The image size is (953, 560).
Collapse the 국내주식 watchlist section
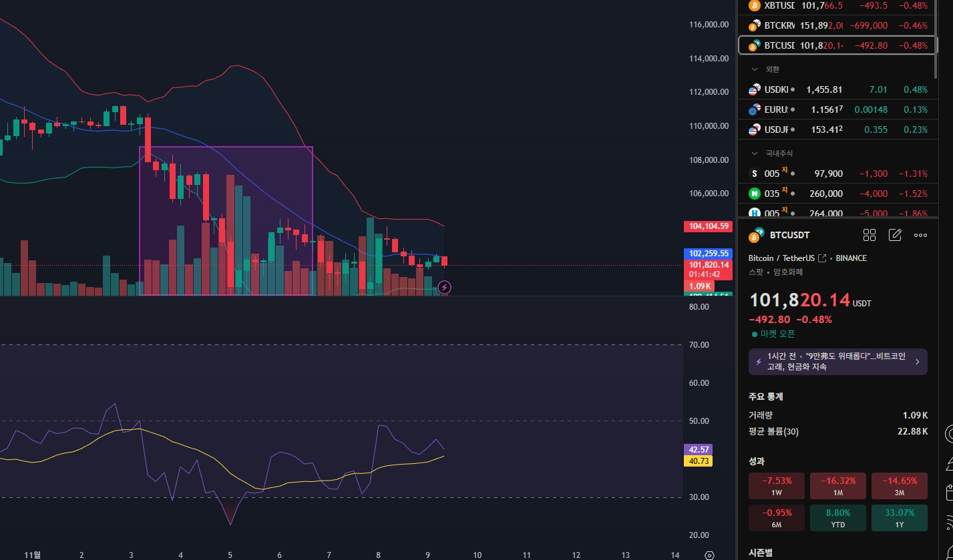tap(755, 154)
